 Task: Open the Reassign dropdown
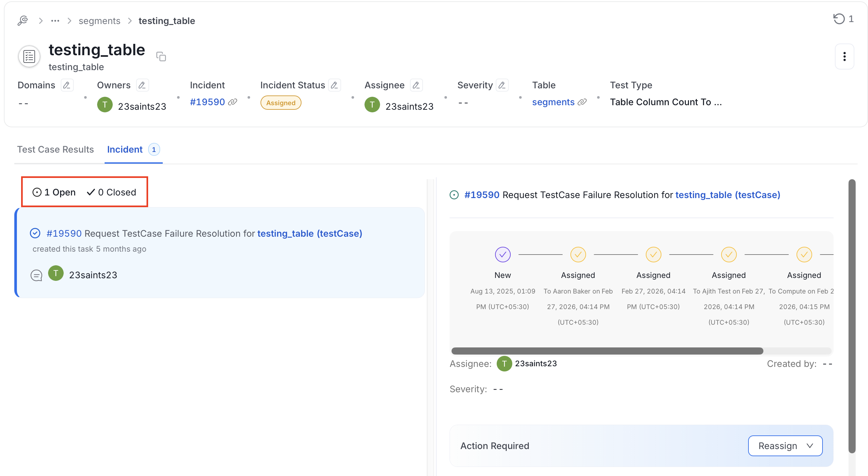point(785,446)
